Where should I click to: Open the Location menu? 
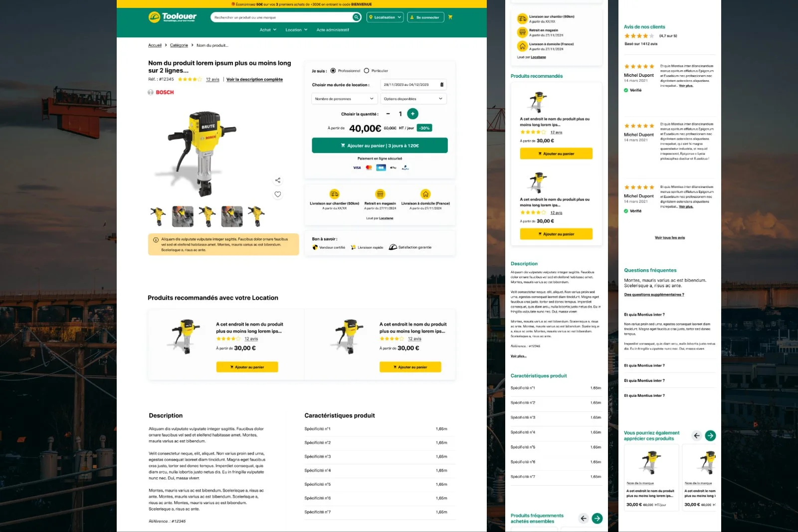coord(295,29)
